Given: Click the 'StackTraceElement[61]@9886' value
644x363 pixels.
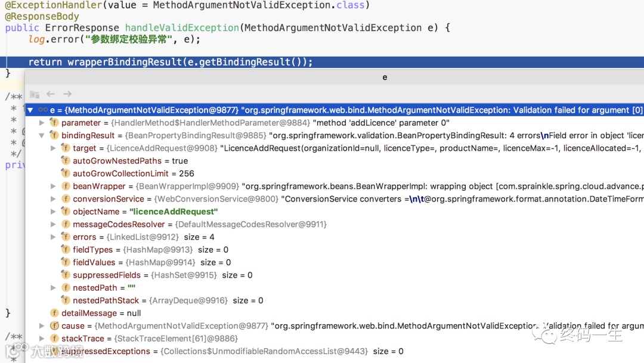Looking at the screenshot, I should [x=176, y=339].
